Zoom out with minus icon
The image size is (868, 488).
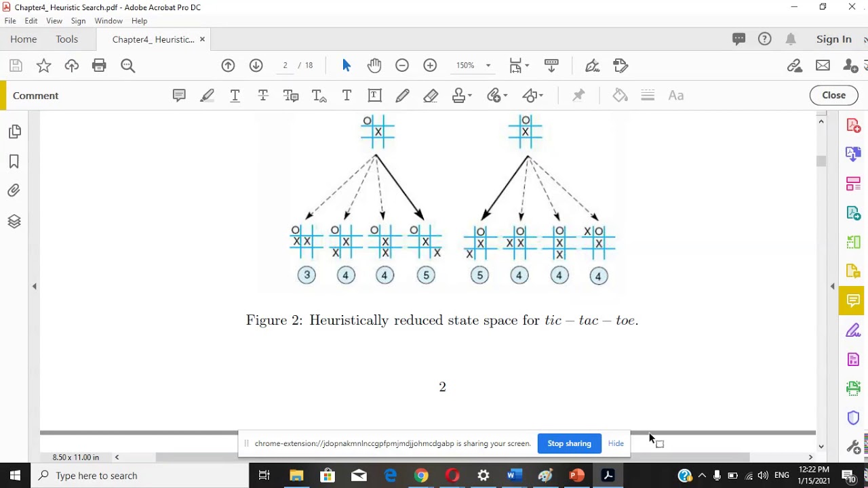(x=402, y=66)
